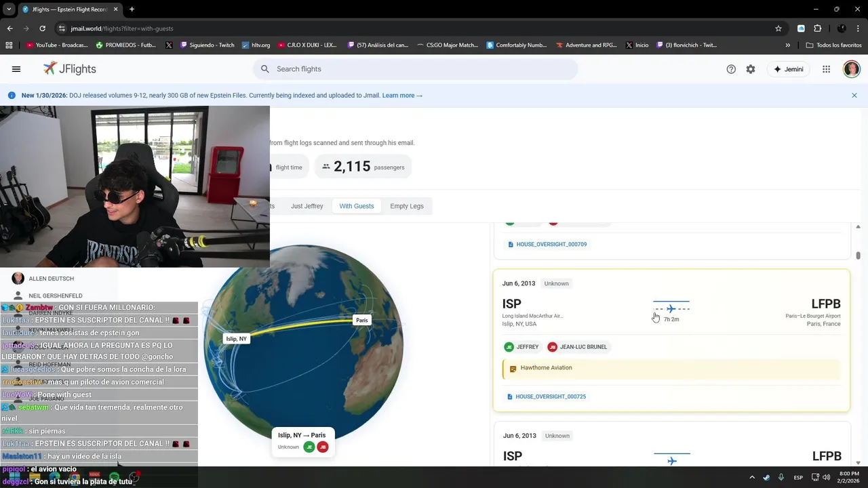Screen dimensions: 868x488
Task: Reload the page with refresh icon
Action: [x=42, y=28]
